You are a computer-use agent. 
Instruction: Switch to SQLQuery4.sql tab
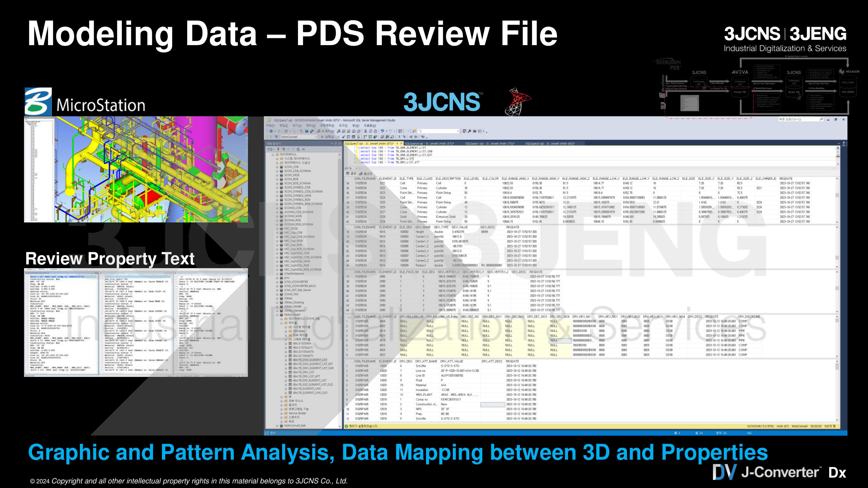pos(430,144)
